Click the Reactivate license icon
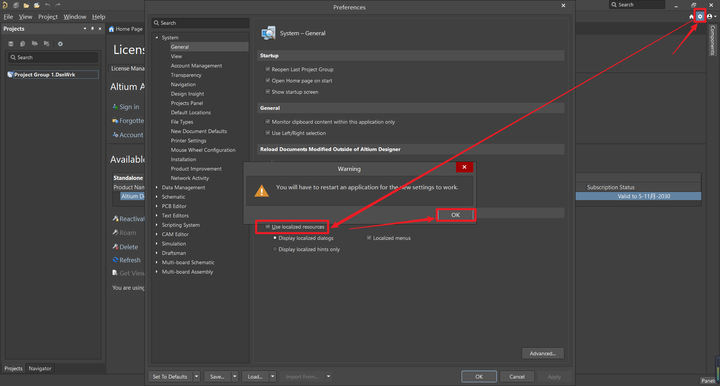The height and width of the screenshot is (386, 720). tap(115, 219)
